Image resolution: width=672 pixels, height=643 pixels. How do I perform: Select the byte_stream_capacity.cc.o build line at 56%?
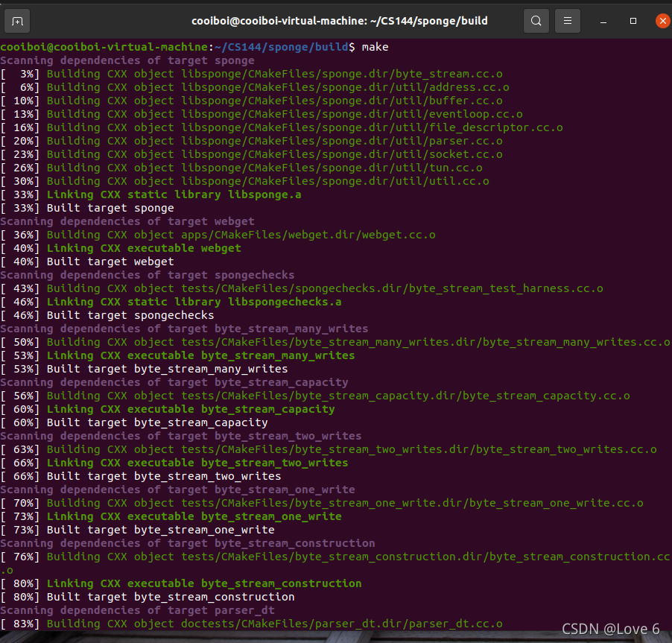(x=315, y=396)
